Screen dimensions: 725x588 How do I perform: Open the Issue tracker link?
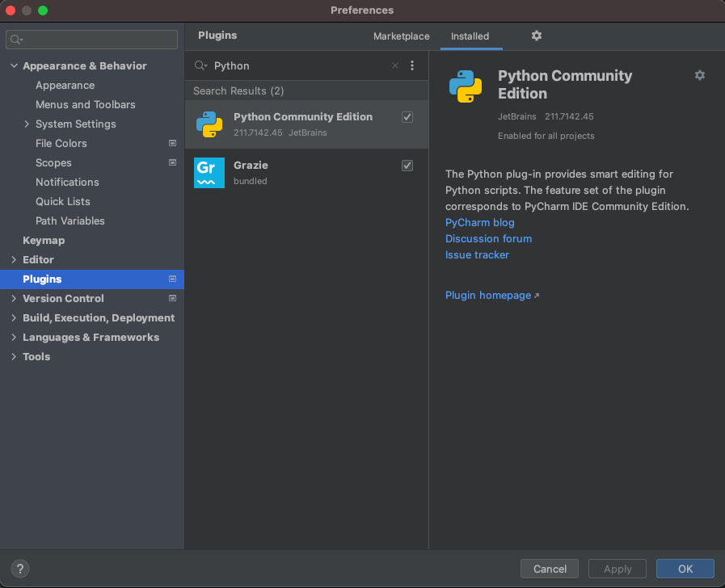click(x=477, y=255)
